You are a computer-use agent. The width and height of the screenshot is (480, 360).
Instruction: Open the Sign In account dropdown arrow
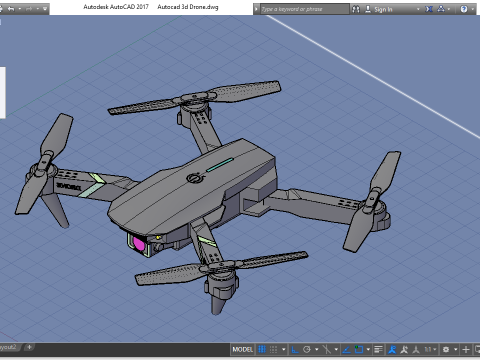coord(418,9)
